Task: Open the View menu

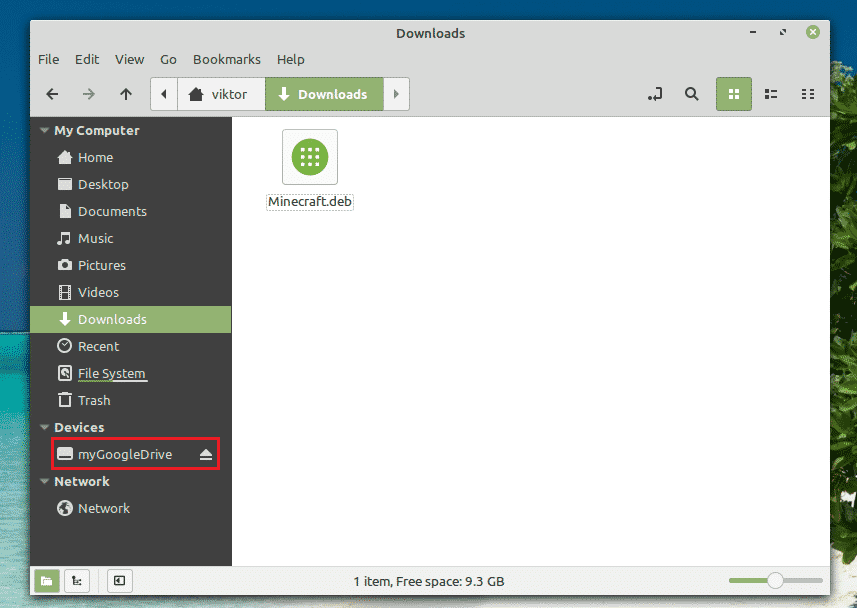Action: tap(130, 59)
